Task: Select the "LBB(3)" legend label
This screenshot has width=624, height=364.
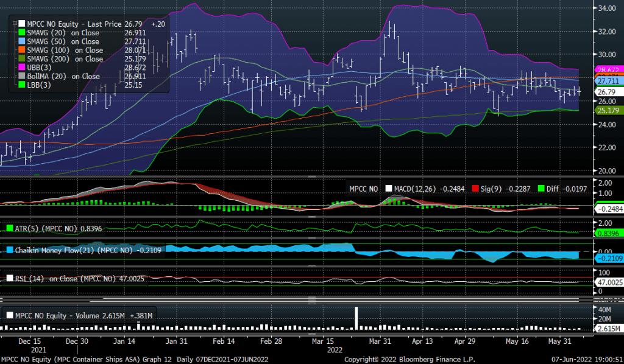Action: coord(39,85)
